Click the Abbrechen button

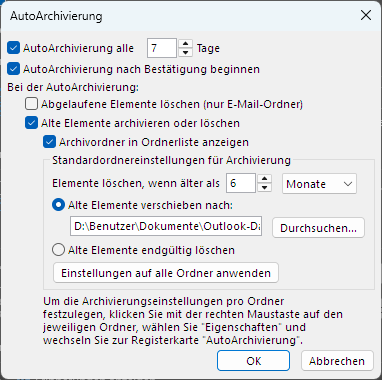[337, 361]
